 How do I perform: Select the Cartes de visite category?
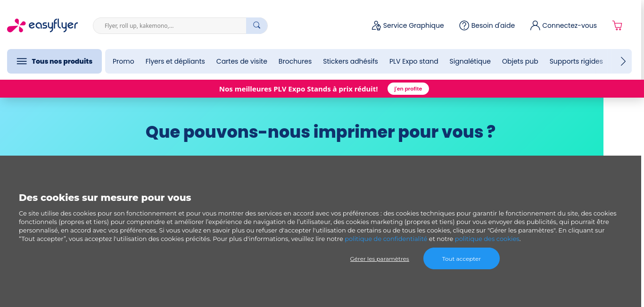pyautogui.click(x=241, y=61)
